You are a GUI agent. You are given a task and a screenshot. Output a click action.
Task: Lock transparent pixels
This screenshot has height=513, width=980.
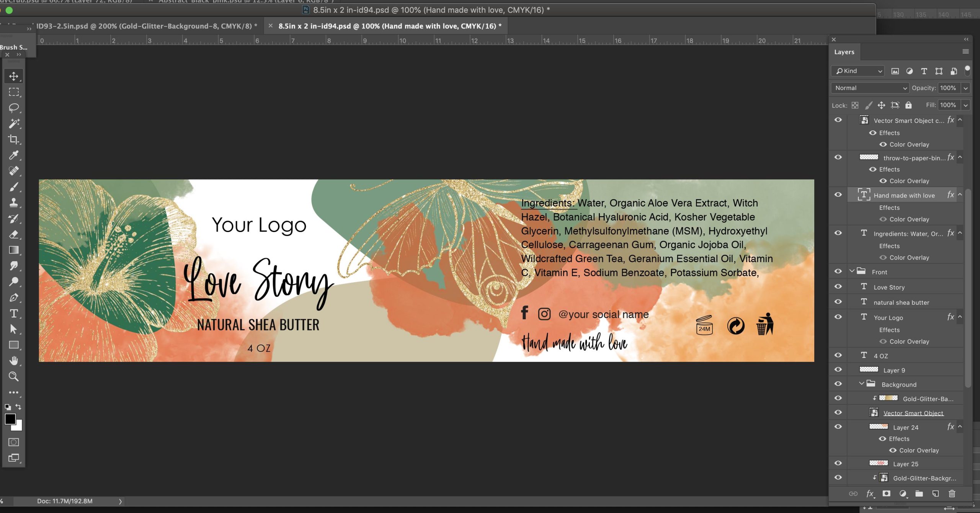pyautogui.click(x=855, y=105)
